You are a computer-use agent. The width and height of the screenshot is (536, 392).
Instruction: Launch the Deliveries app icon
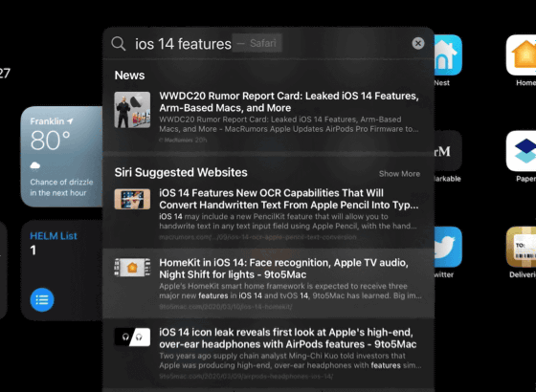(521, 247)
